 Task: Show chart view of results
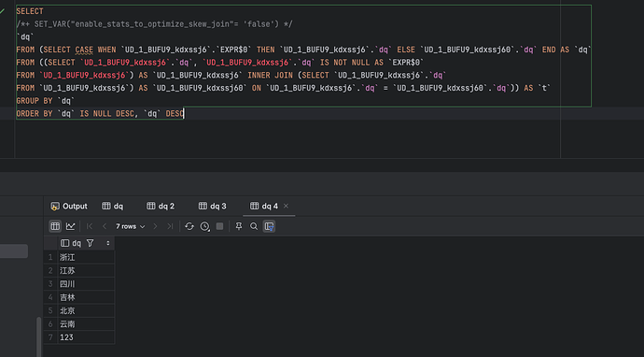click(x=70, y=226)
